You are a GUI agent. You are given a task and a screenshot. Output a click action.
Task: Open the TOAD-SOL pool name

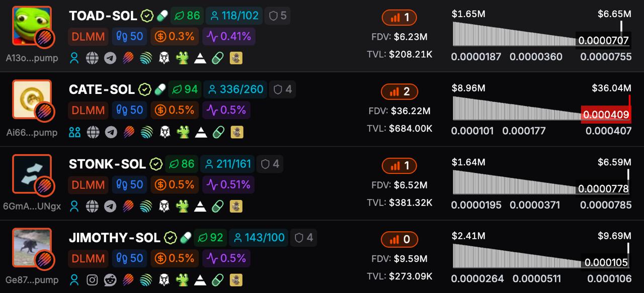tap(103, 16)
